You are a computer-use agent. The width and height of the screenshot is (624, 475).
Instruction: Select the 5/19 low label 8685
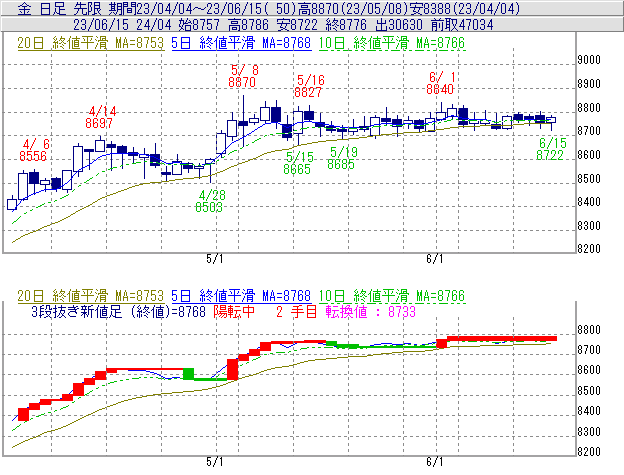(x=341, y=164)
